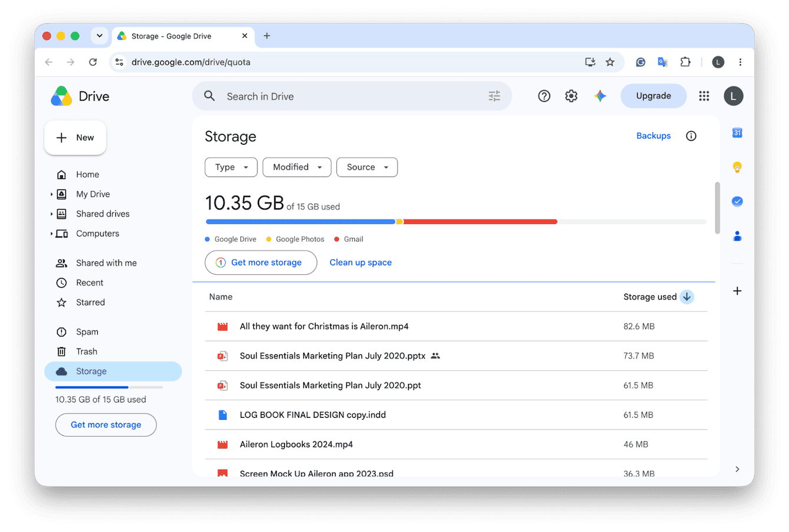The image size is (789, 532).
Task: Click the New button
Action: click(75, 138)
